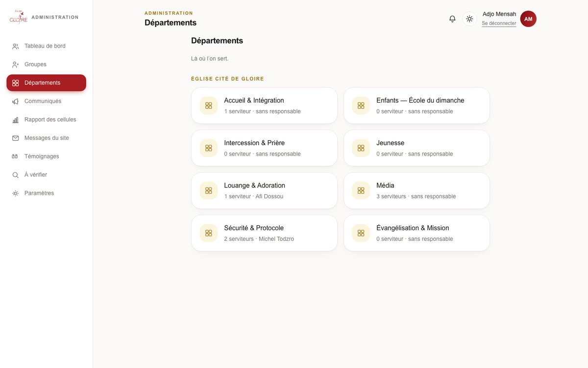Click the Sécurité & Protocole card icon
This screenshot has height=368, width=588.
point(209,233)
